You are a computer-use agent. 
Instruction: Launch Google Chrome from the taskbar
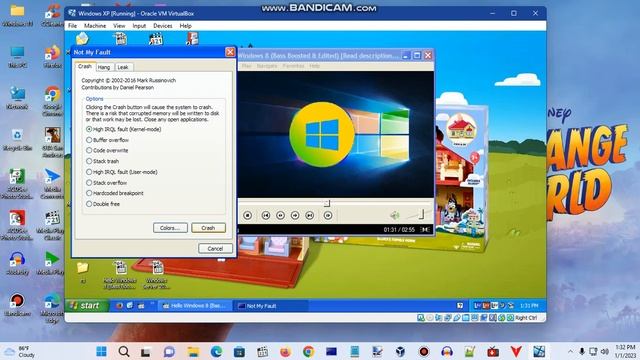[309, 351]
